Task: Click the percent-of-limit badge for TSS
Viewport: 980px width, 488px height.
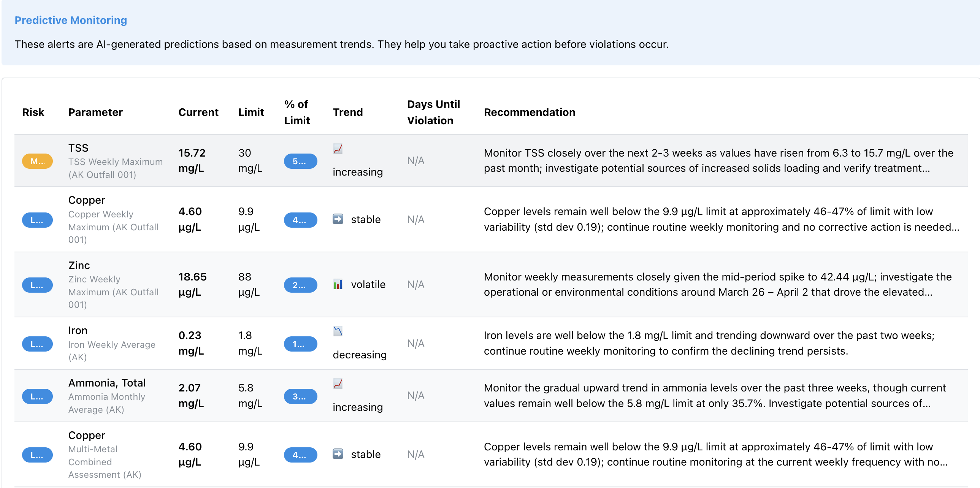Action: pyautogui.click(x=301, y=161)
